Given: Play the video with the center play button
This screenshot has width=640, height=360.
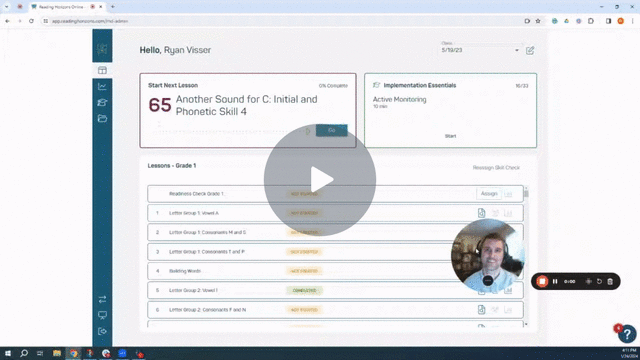Looking at the screenshot, I should point(320,180).
